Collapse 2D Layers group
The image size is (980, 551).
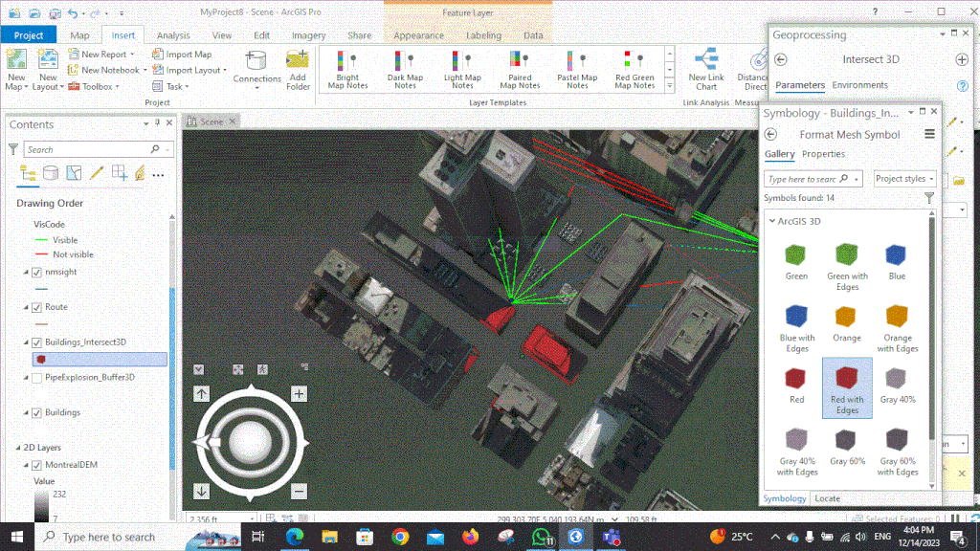coord(18,448)
